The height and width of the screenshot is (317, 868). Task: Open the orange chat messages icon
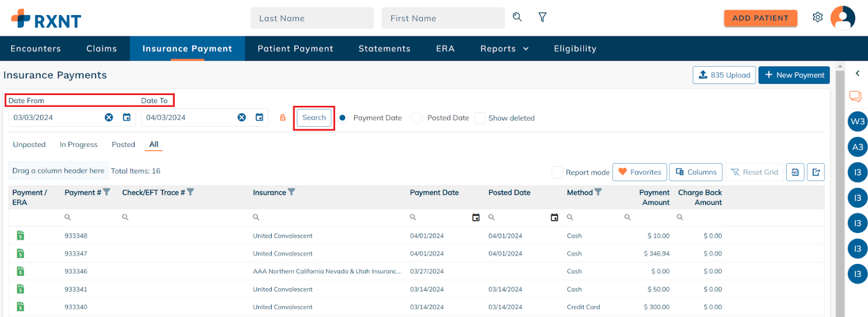855,96
